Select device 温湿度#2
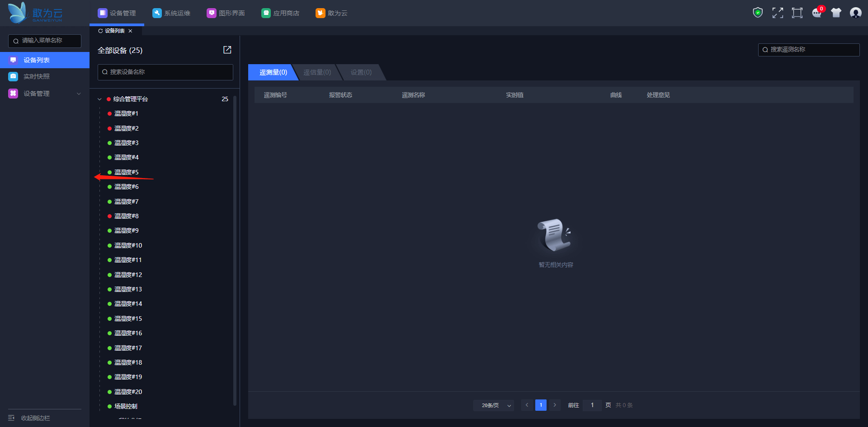This screenshot has width=868, height=427. coord(126,128)
